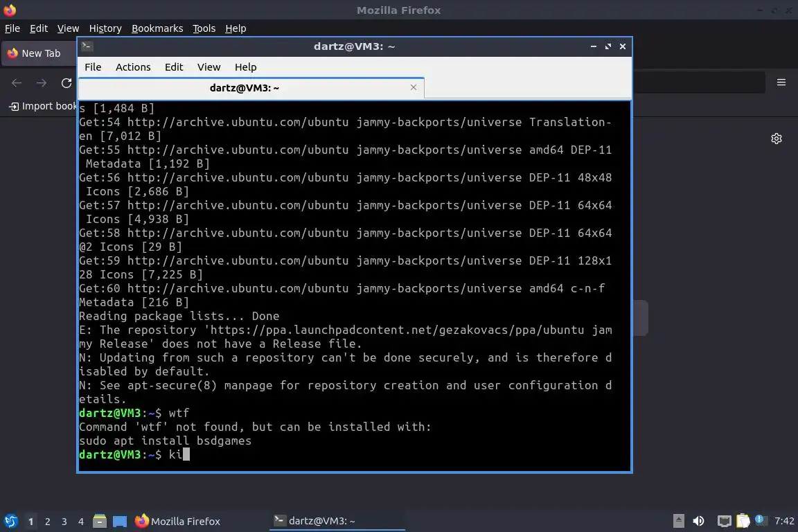The image size is (798, 532).
Task: Click Firefox forward arrow button
Action: 42,83
